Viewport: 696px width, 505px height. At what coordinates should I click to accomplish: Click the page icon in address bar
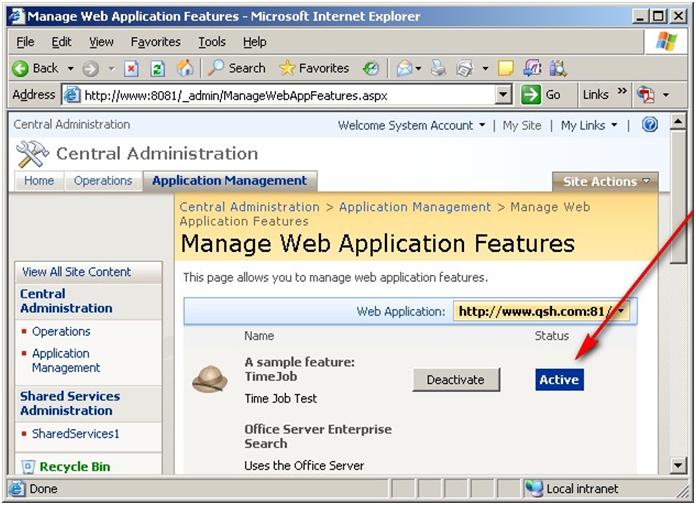[71, 95]
